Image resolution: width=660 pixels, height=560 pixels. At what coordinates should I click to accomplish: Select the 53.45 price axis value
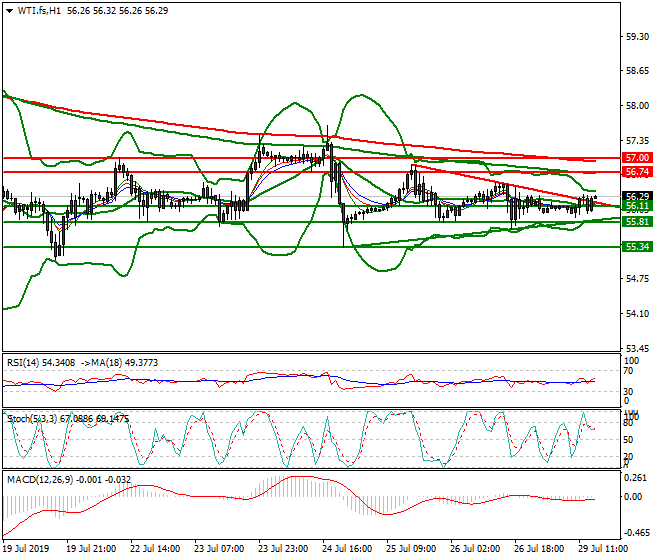coord(637,349)
